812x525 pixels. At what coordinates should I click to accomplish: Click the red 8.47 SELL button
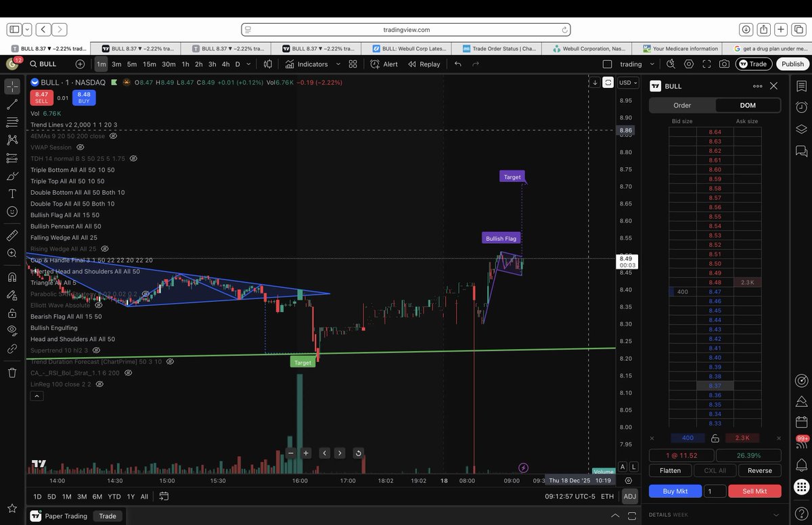[42, 98]
